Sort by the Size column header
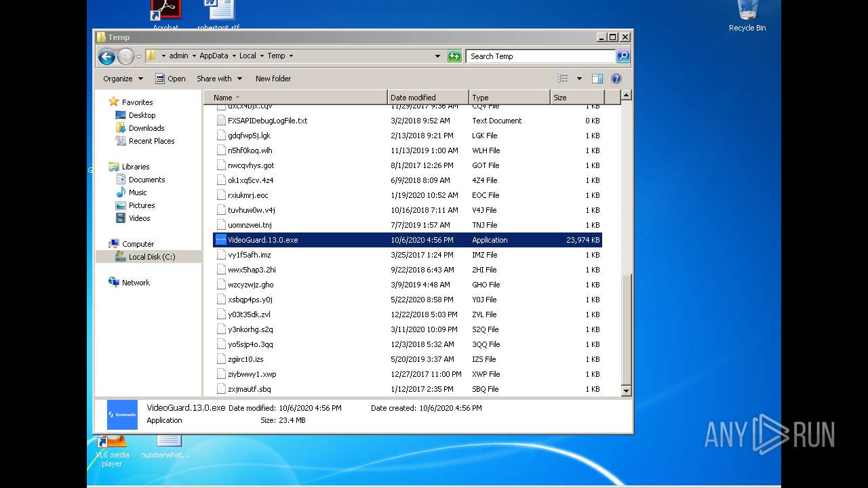868x488 pixels. [576, 98]
